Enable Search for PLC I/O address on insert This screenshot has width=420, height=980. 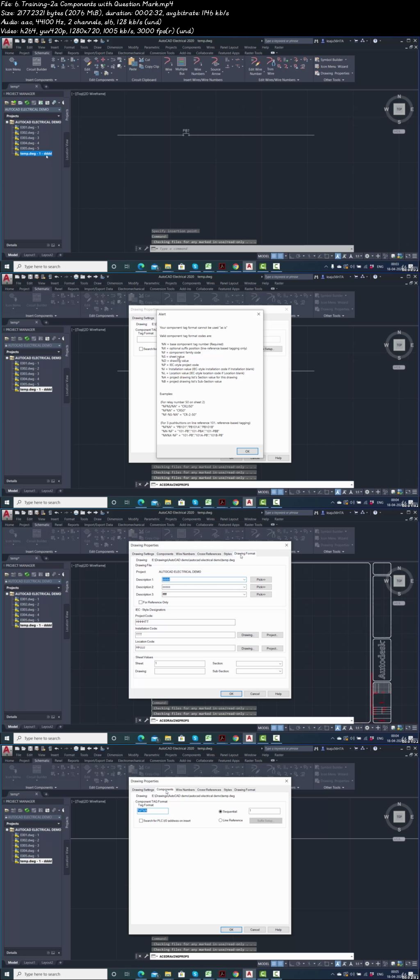[x=141, y=821]
